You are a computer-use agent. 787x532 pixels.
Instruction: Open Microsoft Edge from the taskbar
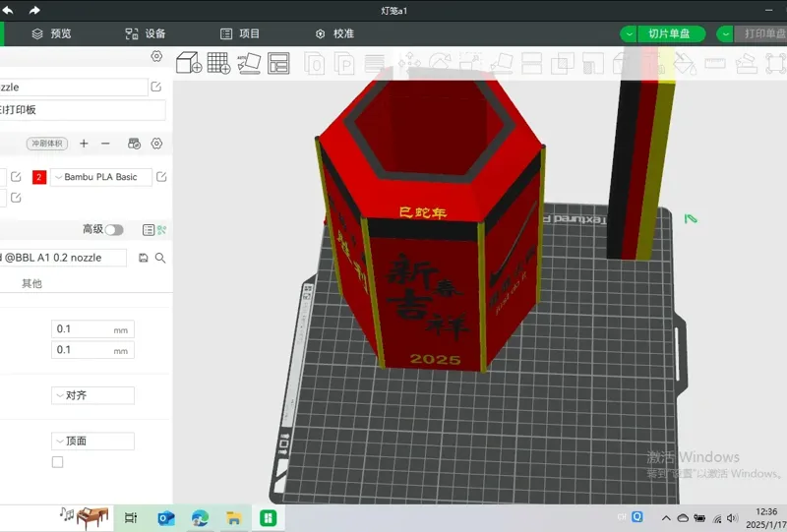pyautogui.click(x=201, y=518)
